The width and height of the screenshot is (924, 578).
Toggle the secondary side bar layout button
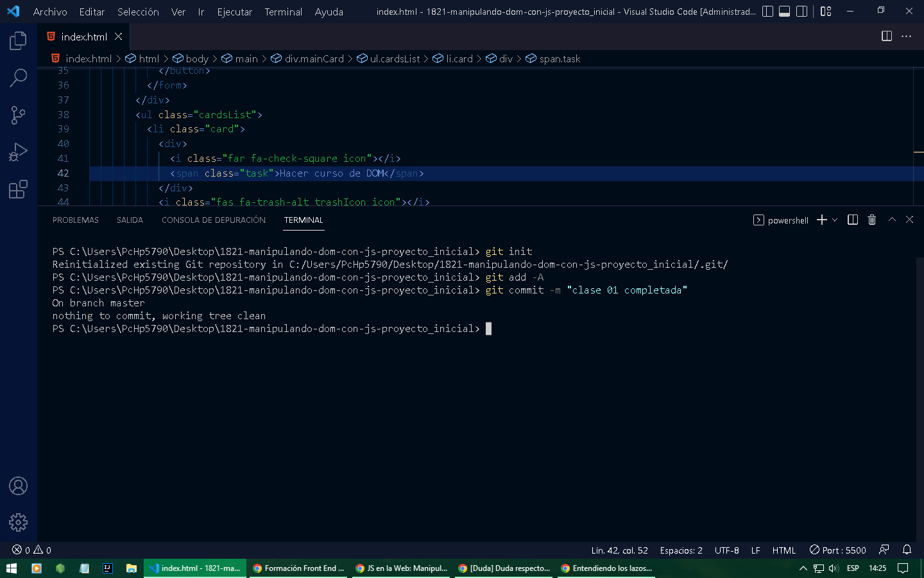801,12
